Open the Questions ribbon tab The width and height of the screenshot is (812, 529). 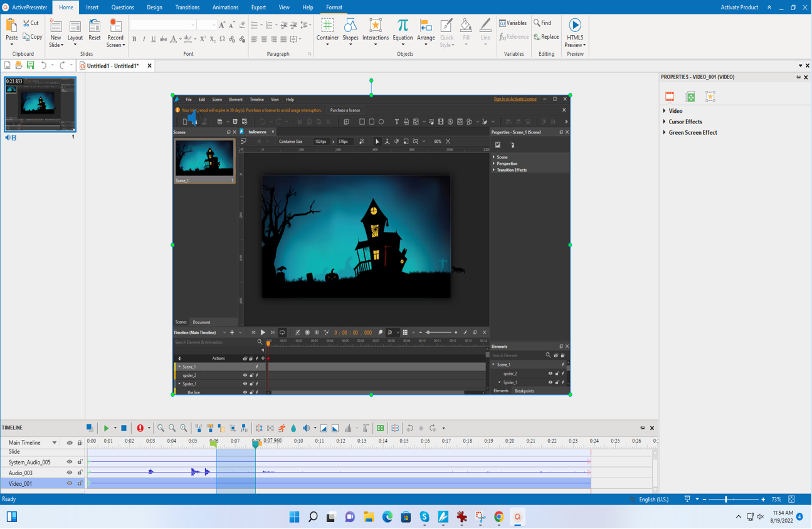[122, 8]
